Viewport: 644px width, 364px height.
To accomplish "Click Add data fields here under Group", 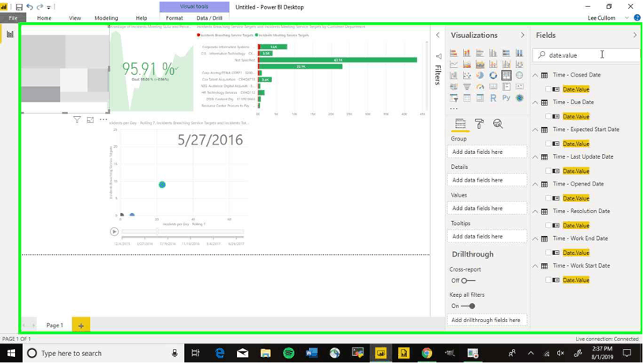I will pyautogui.click(x=487, y=152).
